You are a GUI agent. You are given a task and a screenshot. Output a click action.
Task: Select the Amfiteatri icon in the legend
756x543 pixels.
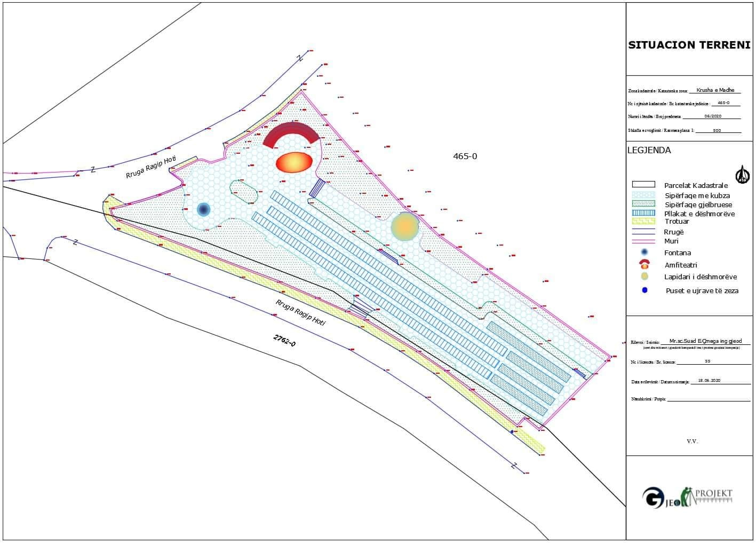click(x=644, y=264)
